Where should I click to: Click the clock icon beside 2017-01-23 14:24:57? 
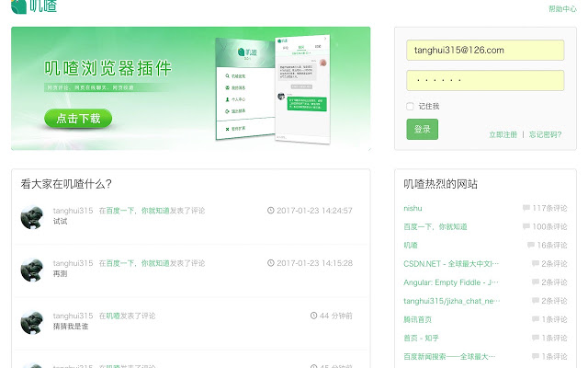pos(270,211)
